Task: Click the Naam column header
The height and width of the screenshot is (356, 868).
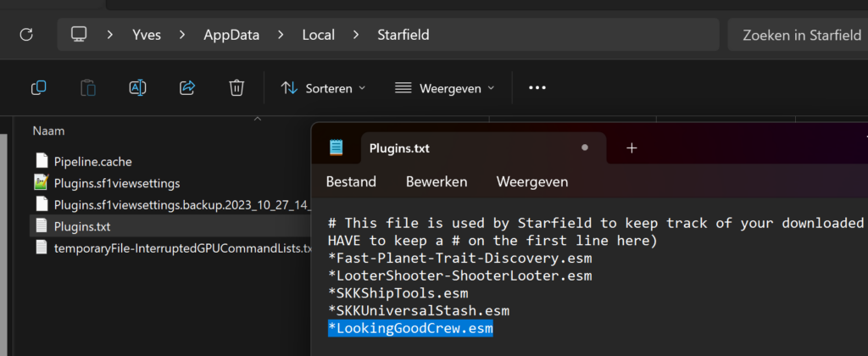Action: pos(48,131)
